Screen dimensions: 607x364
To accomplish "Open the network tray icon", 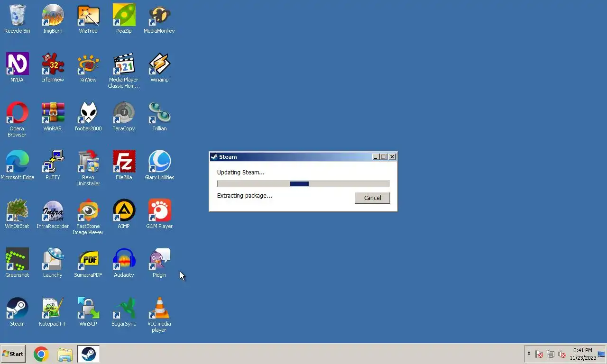I will 551,354.
